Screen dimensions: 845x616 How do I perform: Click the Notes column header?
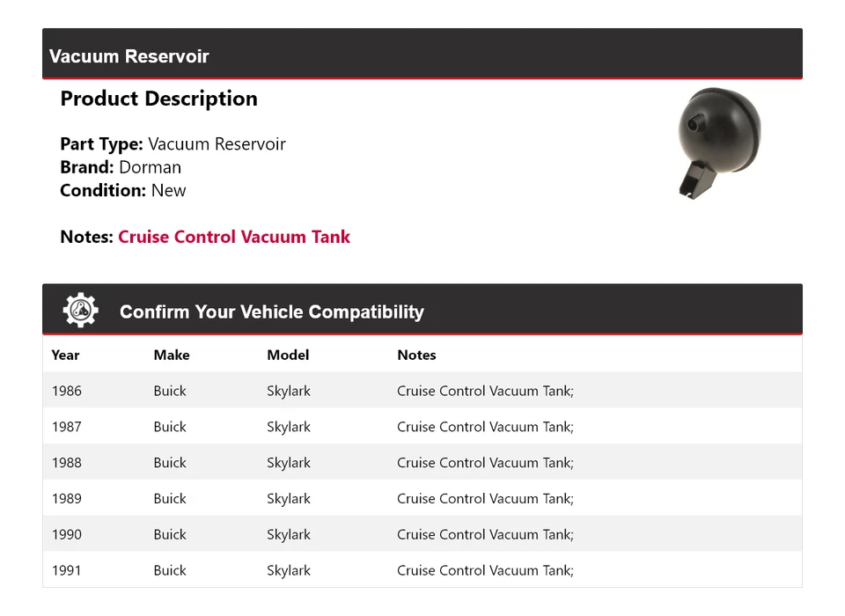[x=416, y=356]
